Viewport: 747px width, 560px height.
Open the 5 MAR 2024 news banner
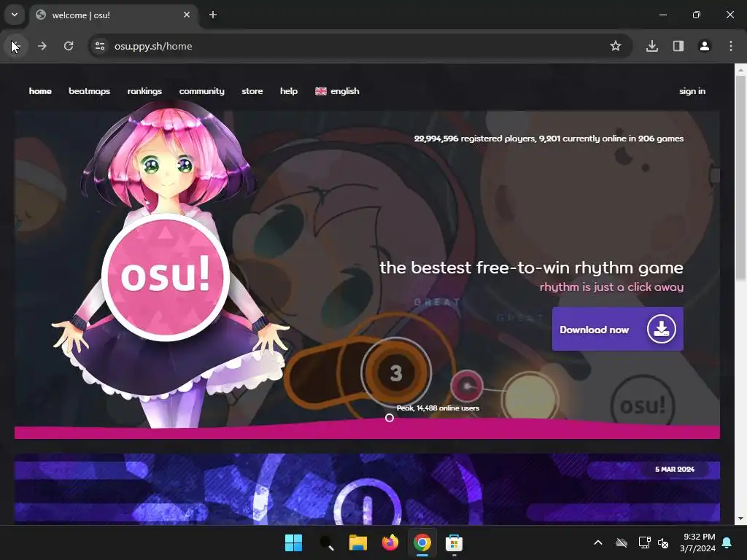click(x=367, y=488)
